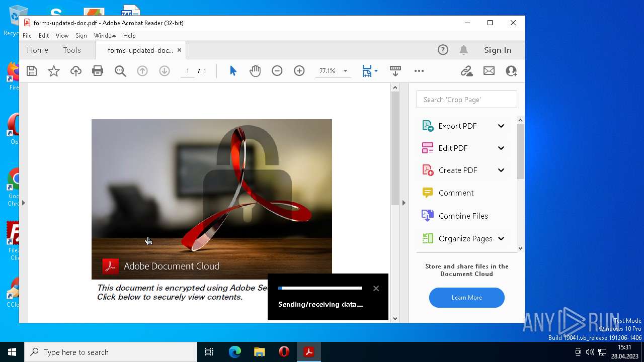Upload to Document Cloud icon
The height and width of the screenshot is (362, 644).
point(76,71)
